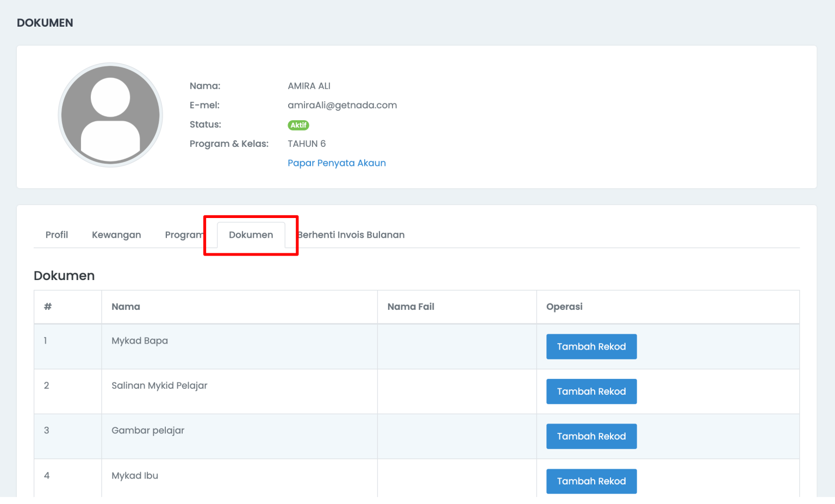
Task: Click the Gambar pelajar document name
Action: [x=148, y=431]
